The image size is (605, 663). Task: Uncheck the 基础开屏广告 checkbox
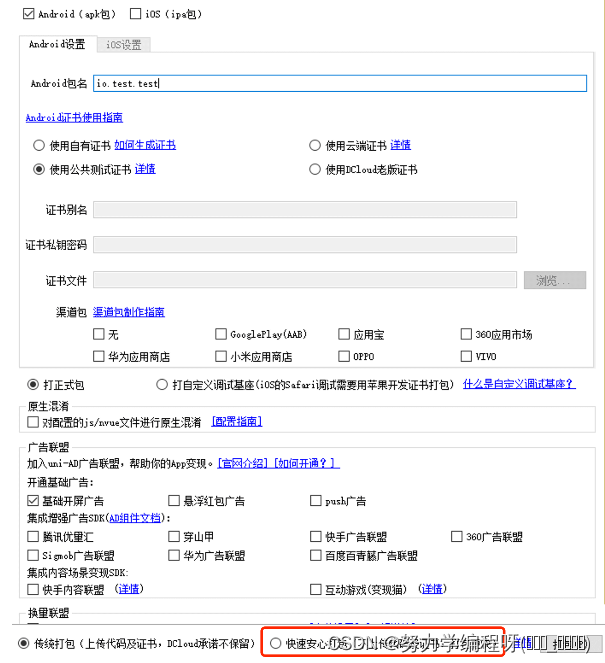(x=33, y=501)
